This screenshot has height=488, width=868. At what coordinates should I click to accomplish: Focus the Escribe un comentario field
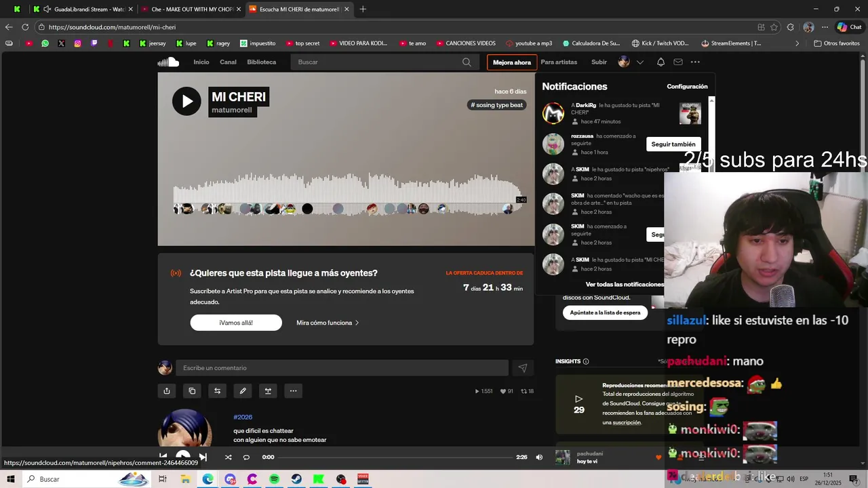click(342, 368)
